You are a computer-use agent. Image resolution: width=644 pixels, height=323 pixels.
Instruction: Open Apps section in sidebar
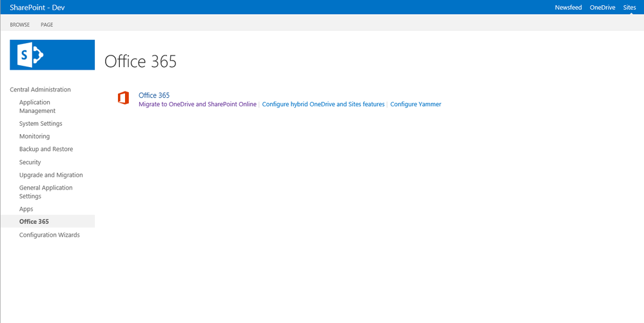click(26, 209)
